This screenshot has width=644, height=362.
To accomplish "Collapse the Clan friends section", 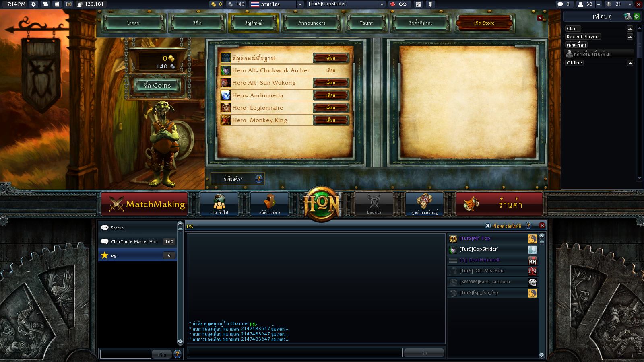I will tap(630, 29).
